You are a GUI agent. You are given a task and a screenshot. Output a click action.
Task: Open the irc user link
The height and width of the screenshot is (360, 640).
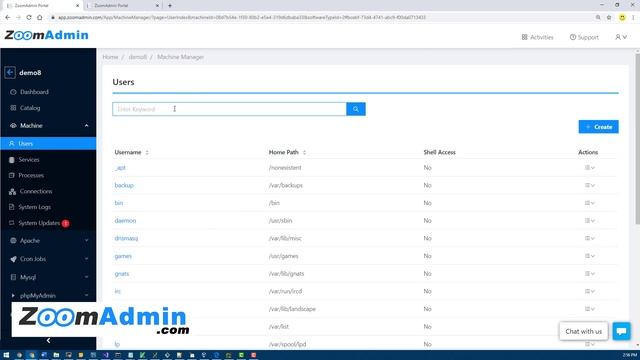pos(118,291)
